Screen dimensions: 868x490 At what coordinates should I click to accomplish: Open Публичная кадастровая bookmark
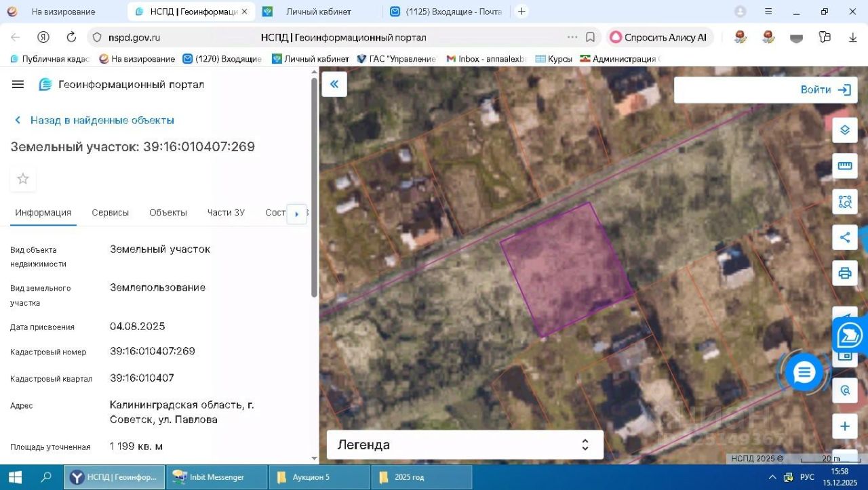[50, 59]
